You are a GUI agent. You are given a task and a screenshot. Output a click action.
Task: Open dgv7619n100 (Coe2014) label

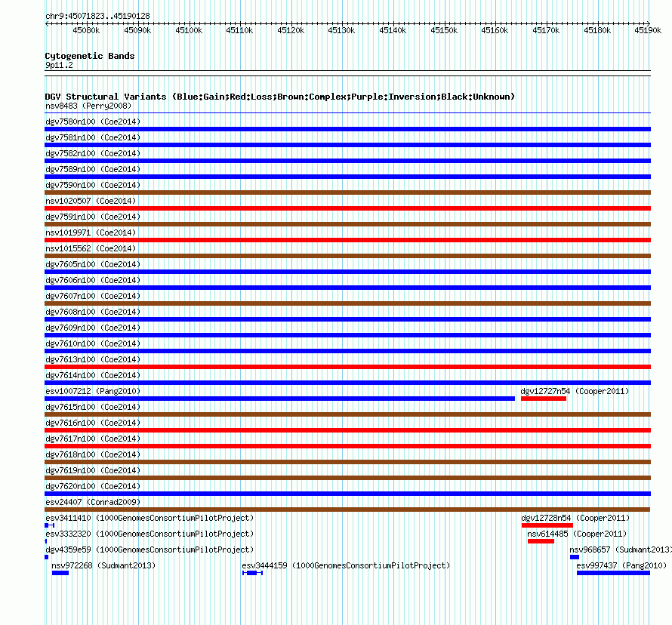click(x=93, y=470)
